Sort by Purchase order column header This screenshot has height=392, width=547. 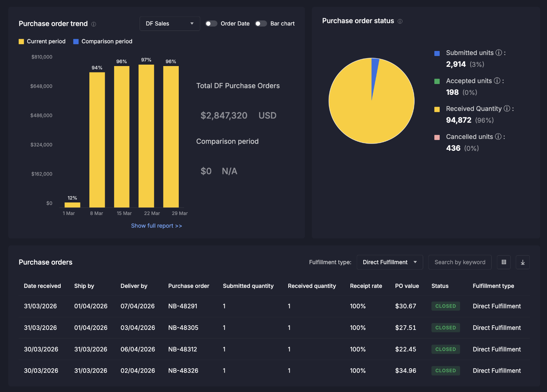pyautogui.click(x=189, y=286)
